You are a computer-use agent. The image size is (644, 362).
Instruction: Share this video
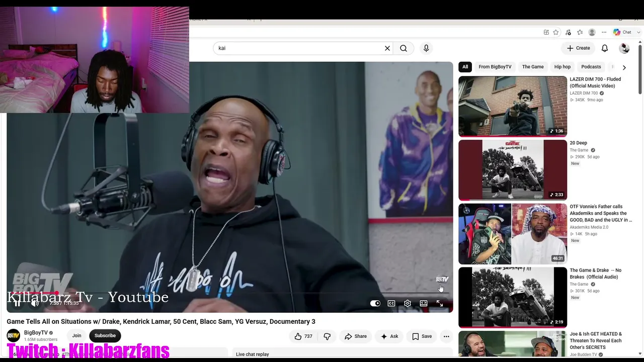click(356, 336)
